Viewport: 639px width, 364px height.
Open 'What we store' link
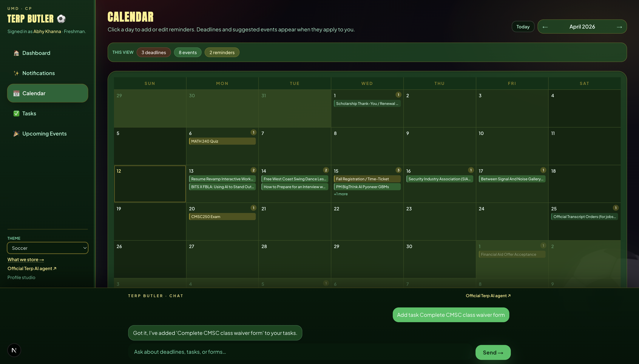point(26,259)
